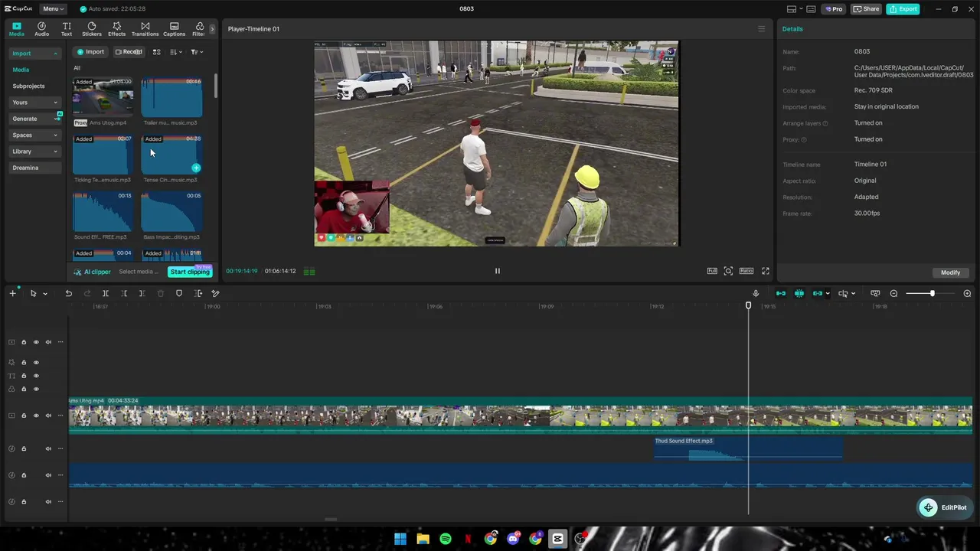The width and height of the screenshot is (980, 551).
Task: Toggle auto snapping in the timeline
Action: (x=799, y=294)
